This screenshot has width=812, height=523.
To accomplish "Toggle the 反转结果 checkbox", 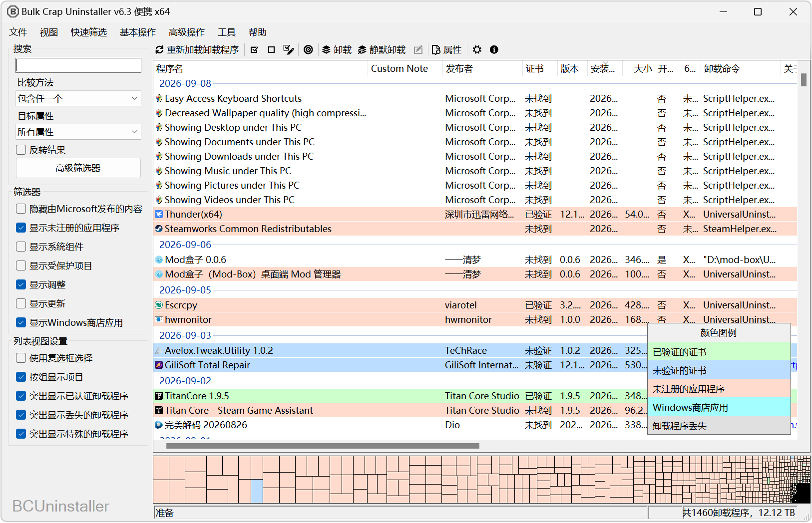I will pyautogui.click(x=21, y=150).
